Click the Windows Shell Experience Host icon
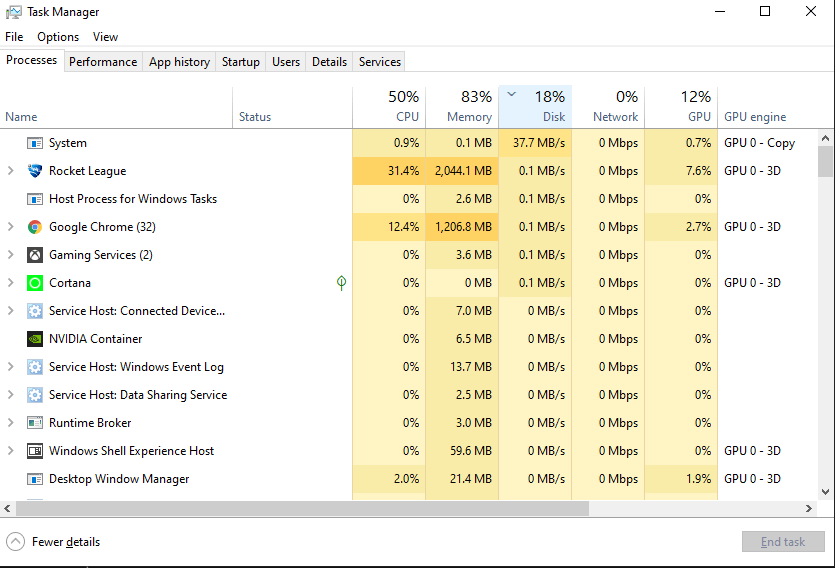This screenshot has height=568, width=835. 35,451
